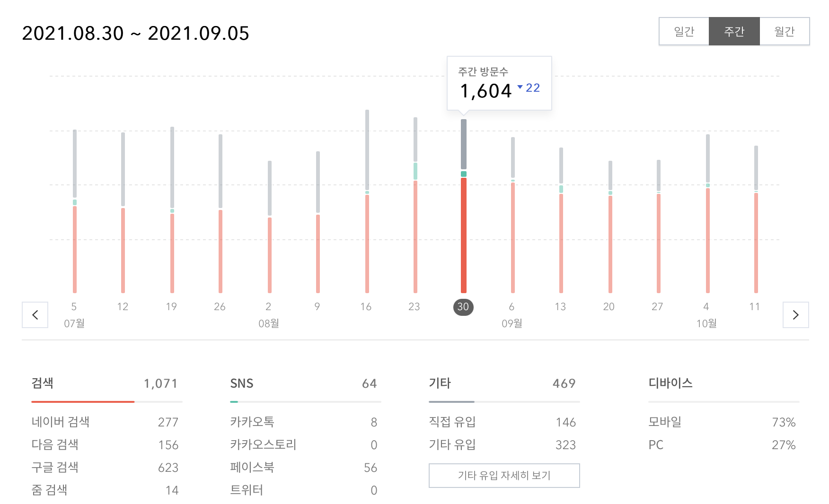Click the 검색 total showing 1,071
The height and width of the screenshot is (504, 829).
(x=161, y=384)
